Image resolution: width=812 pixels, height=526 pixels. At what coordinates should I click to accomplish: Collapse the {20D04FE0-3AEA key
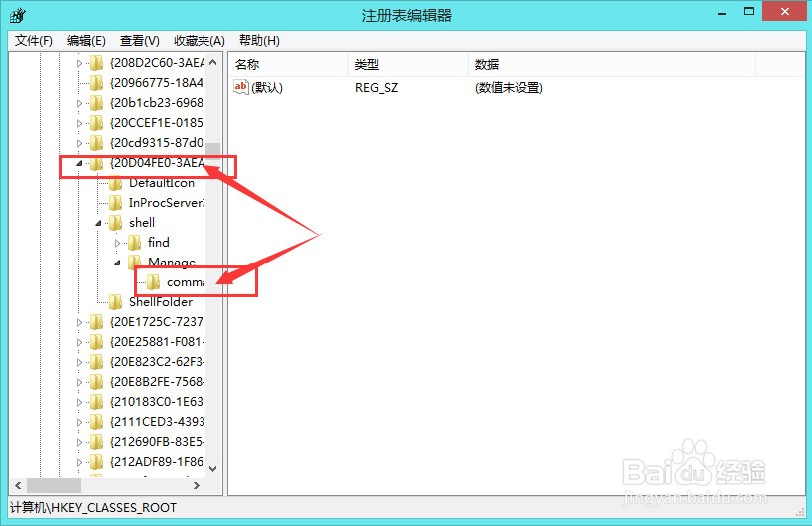pyautogui.click(x=79, y=164)
